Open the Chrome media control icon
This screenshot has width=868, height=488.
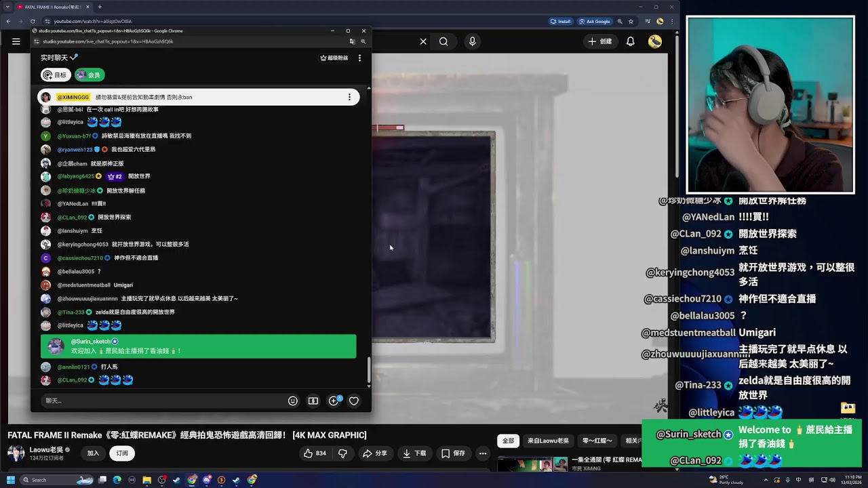647,21
